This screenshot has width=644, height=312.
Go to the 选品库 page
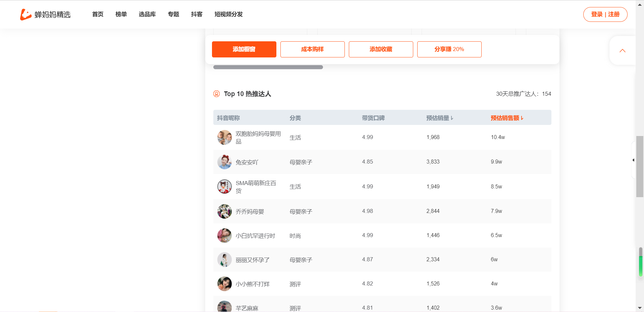click(147, 14)
